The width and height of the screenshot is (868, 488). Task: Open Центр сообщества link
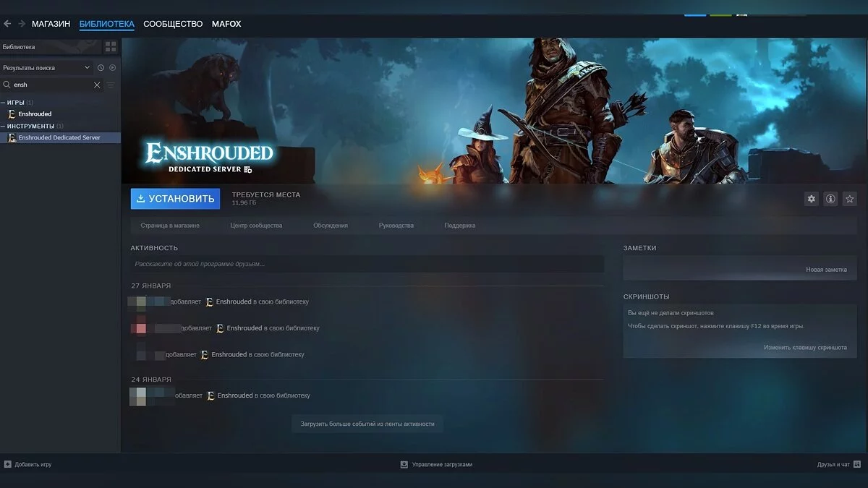[256, 226]
